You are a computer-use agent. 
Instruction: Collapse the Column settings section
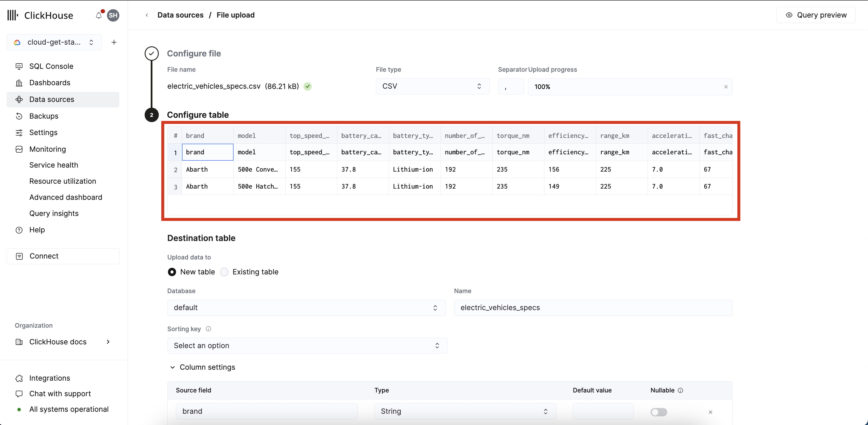(173, 367)
